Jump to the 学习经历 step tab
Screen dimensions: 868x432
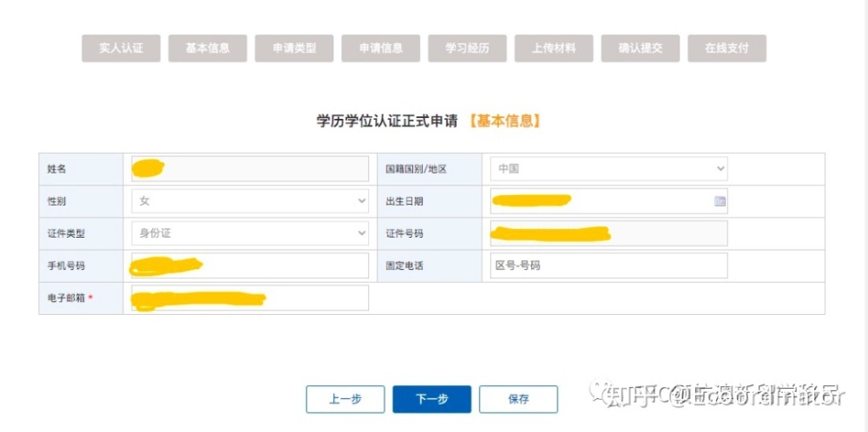pyautogui.click(x=467, y=48)
